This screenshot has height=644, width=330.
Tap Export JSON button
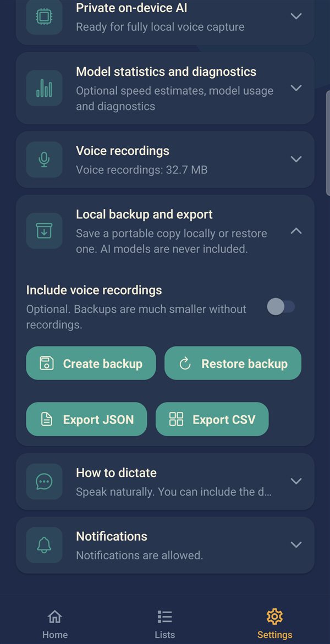pos(86,419)
